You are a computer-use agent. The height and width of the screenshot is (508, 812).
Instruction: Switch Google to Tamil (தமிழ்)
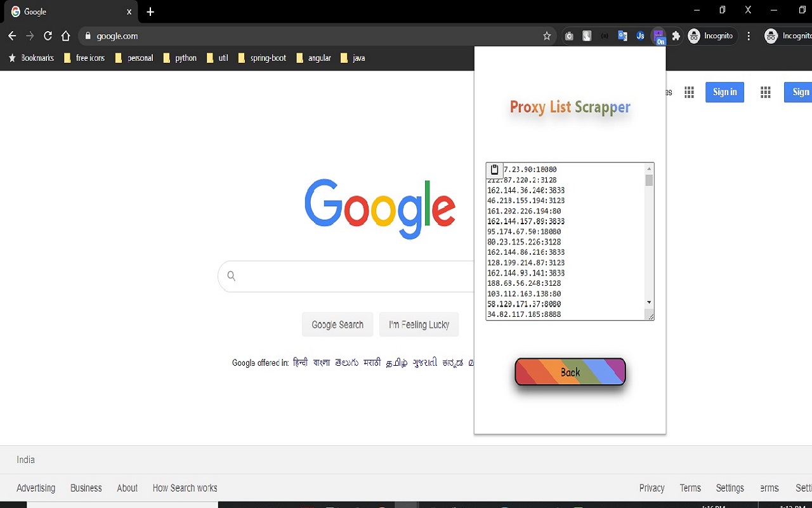(397, 363)
